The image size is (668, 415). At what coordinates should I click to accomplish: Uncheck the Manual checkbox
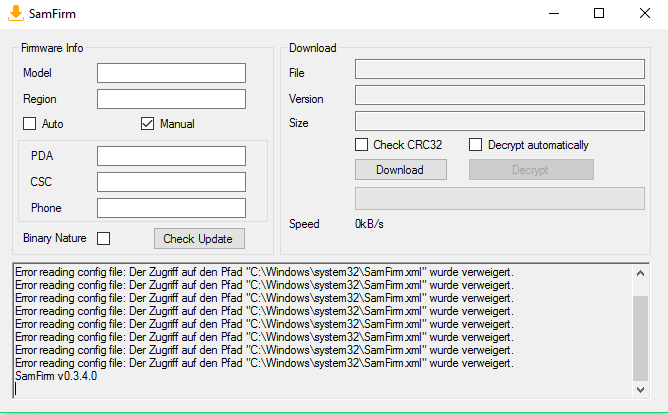[147, 124]
